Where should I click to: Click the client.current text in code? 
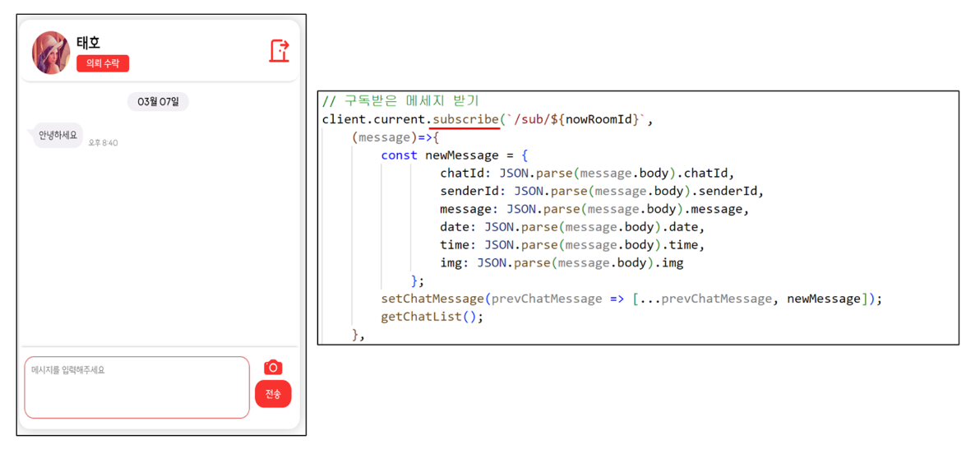(x=375, y=118)
